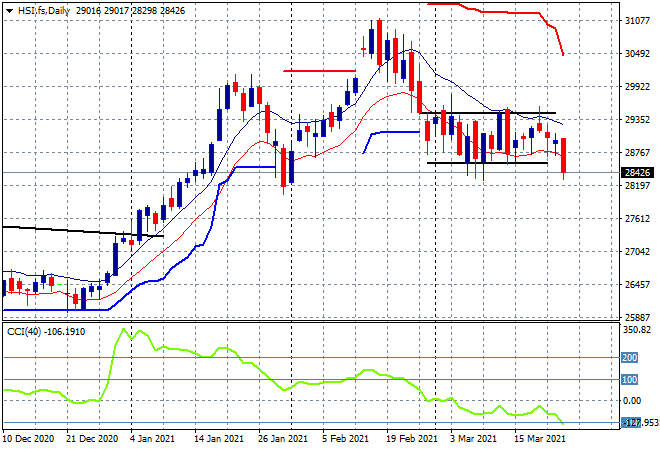
Task: Click the 14 Jan 2021 date label
Action: (219, 439)
